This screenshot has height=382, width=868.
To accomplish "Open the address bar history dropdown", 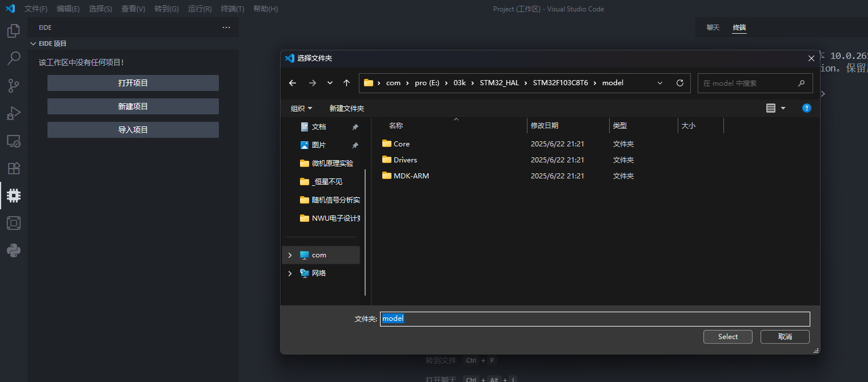I will (660, 83).
